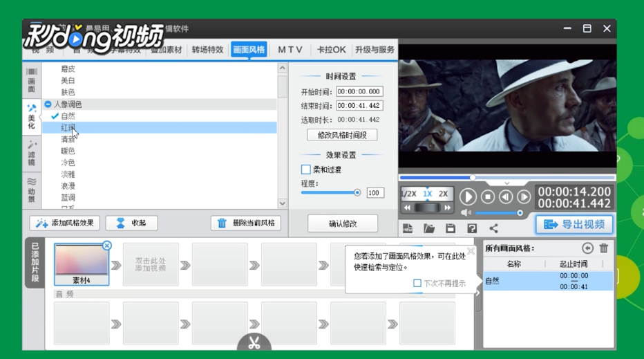
Task: Click the 删除当前风格 button
Action: point(245,223)
